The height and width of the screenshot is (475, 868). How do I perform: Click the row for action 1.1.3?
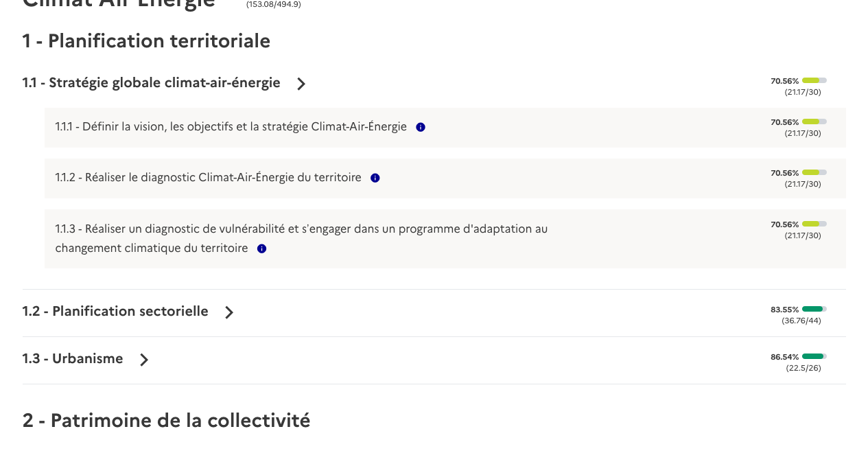coord(445,238)
